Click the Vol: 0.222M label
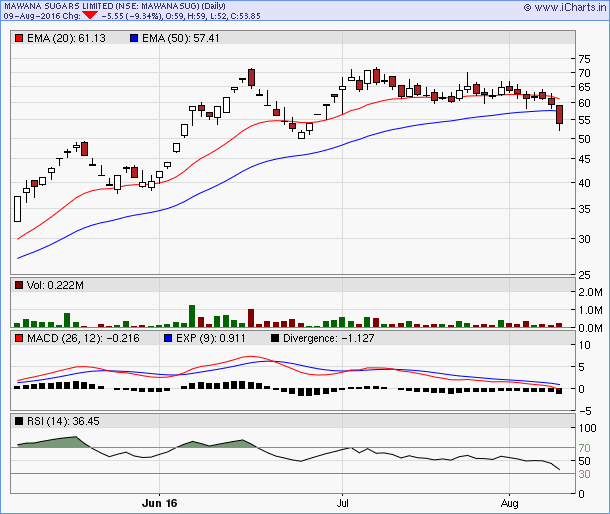The image size is (610, 514). click(55, 285)
